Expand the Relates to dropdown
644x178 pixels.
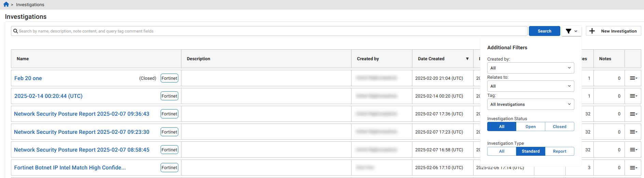(530, 86)
